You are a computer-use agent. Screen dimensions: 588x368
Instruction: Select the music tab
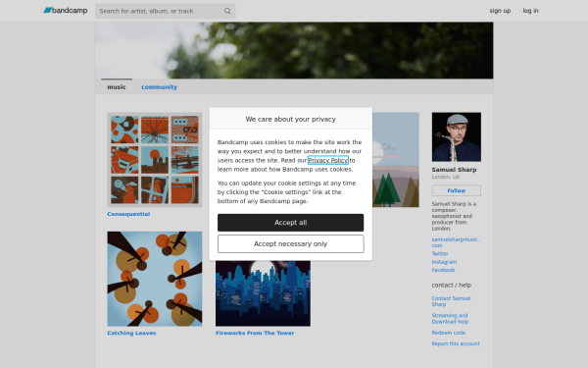(117, 86)
